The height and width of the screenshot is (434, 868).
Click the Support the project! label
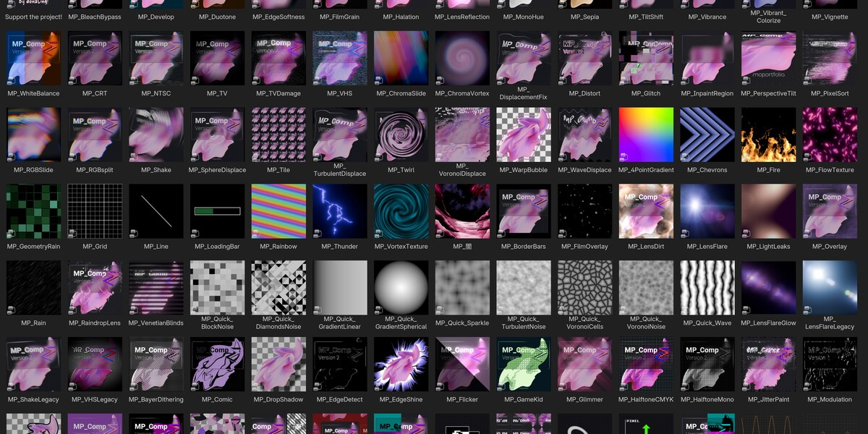[x=33, y=17]
